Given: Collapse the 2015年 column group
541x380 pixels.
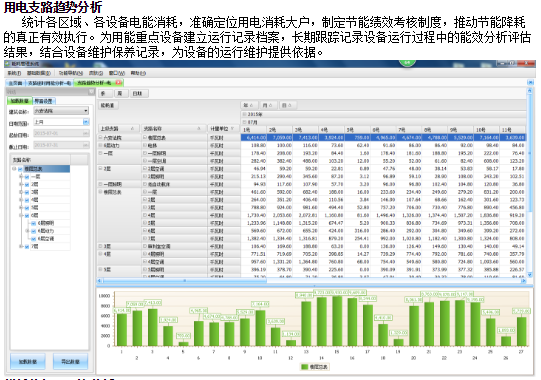Looking at the screenshot, I should pos(244,114).
